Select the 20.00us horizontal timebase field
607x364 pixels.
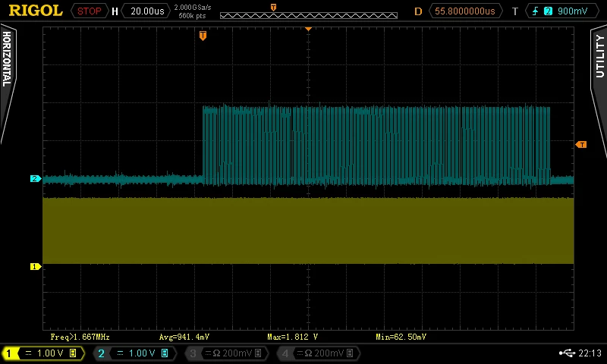(147, 11)
